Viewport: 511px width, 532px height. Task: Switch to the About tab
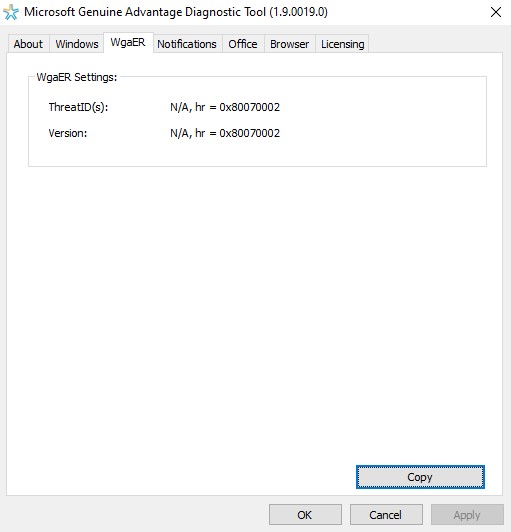(x=29, y=44)
